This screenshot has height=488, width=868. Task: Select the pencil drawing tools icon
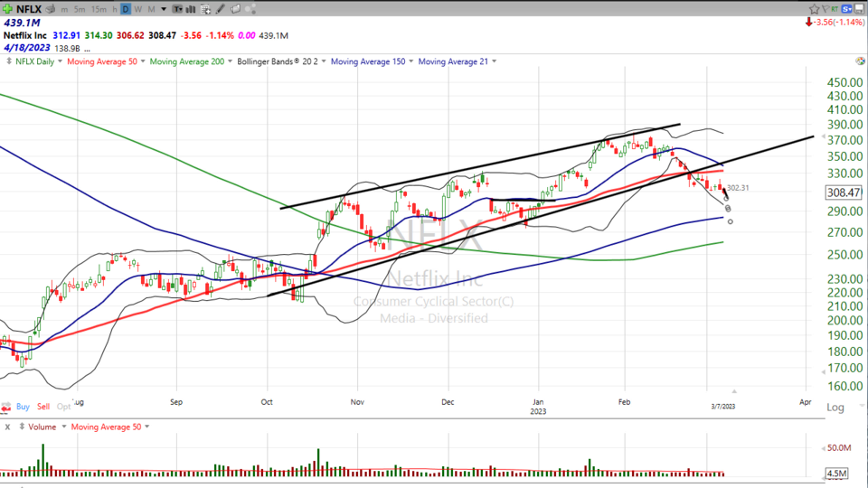[x=220, y=9]
